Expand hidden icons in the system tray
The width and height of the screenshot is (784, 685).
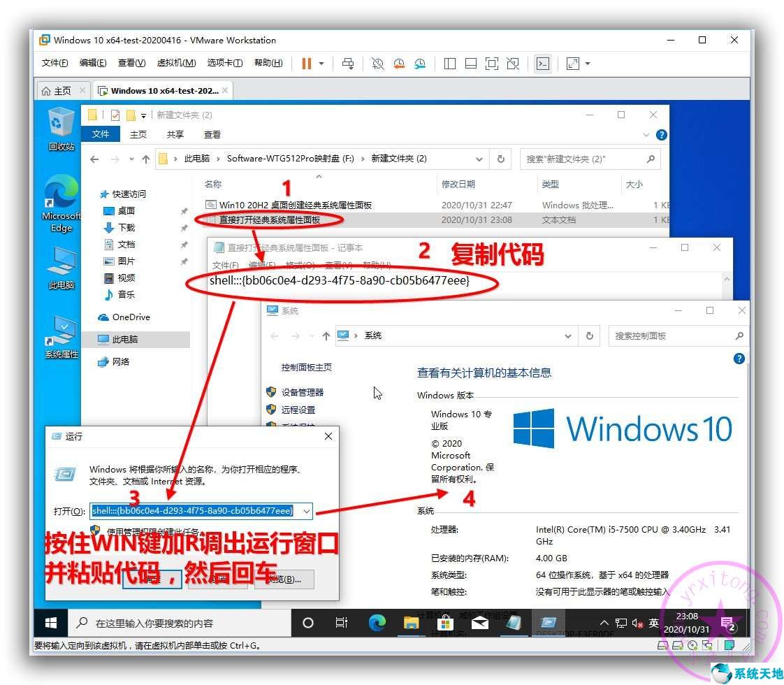pyautogui.click(x=604, y=621)
